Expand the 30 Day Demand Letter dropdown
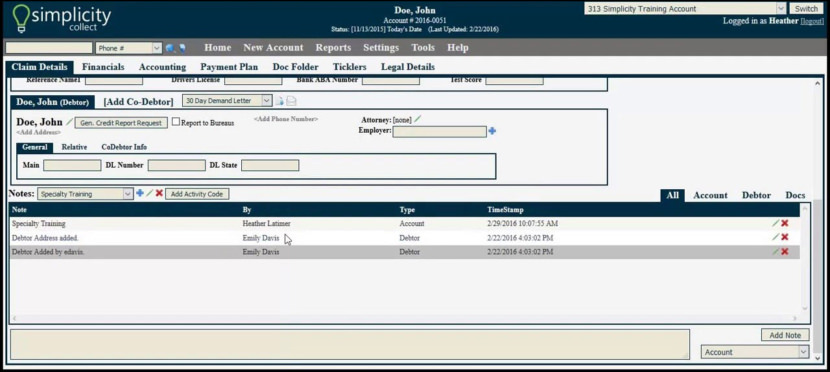The width and height of the screenshot is (830, 372). (227, 101)
